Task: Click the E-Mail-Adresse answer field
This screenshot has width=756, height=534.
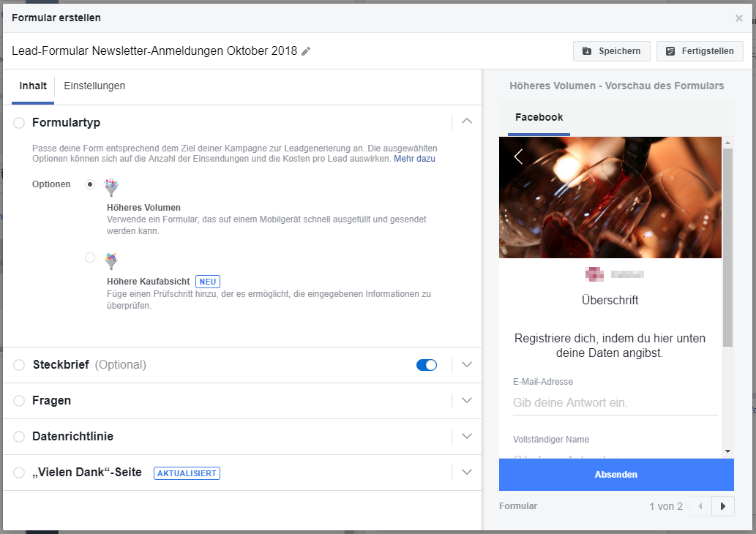Action: coord(615,403)
